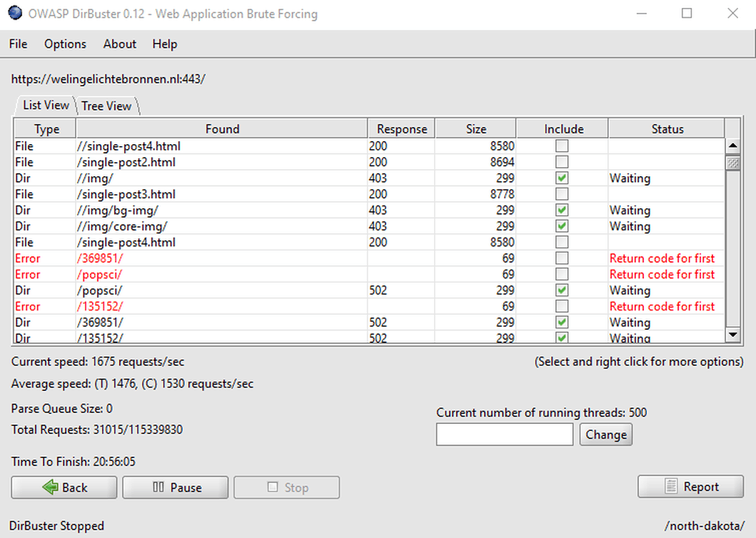756x538 pixels.
Task: Click the Time To Finish 20:56:05 text
Action: point(74,462)
